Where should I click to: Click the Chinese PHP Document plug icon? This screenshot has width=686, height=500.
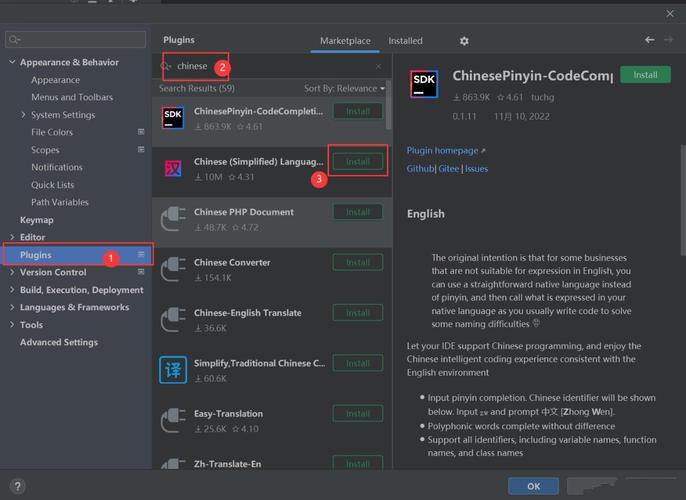(173, 219)
